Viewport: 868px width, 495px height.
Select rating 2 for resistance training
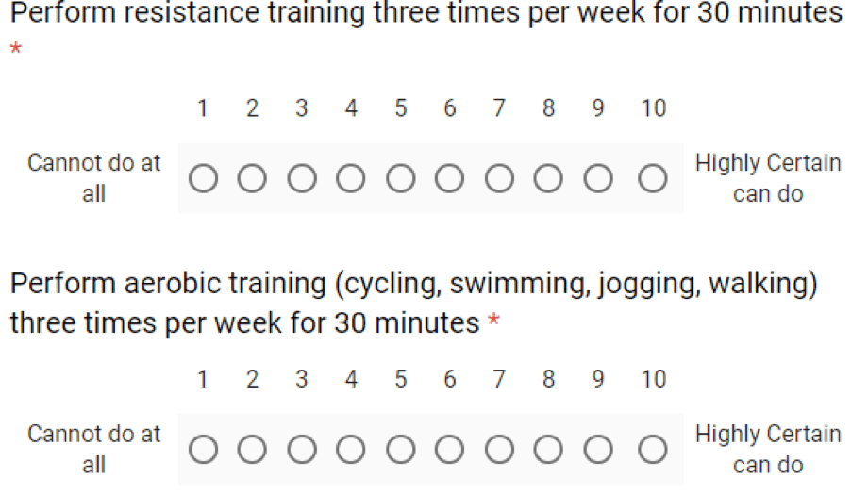pos(252,178)
